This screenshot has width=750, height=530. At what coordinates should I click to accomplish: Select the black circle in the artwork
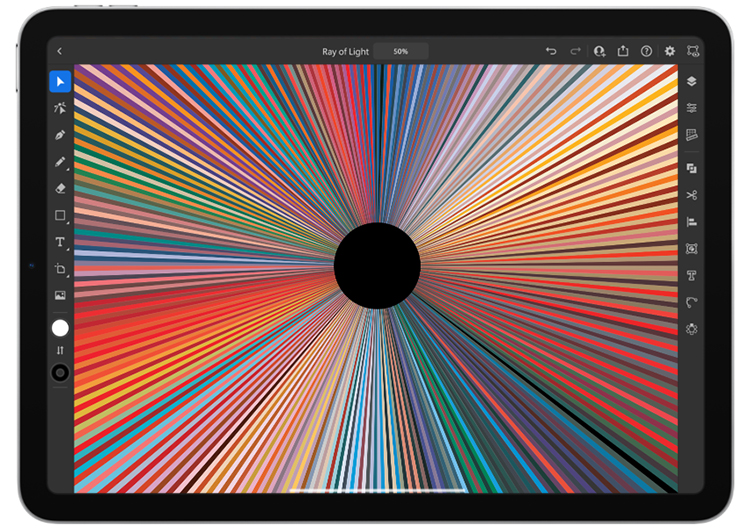377,265
